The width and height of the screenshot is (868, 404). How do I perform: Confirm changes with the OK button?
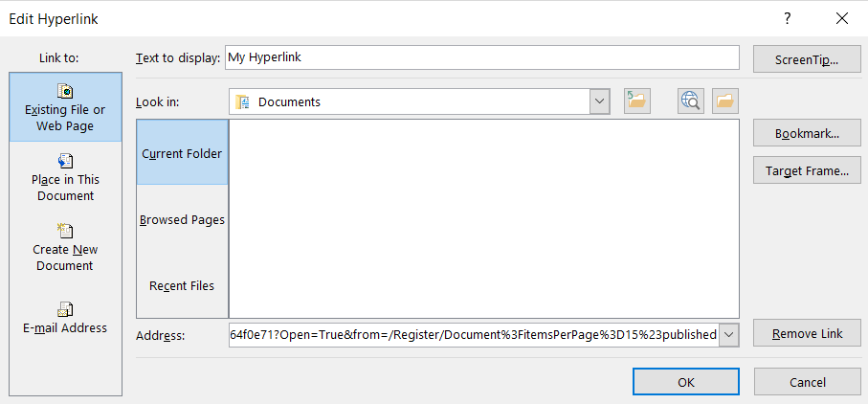coord(685,382)
